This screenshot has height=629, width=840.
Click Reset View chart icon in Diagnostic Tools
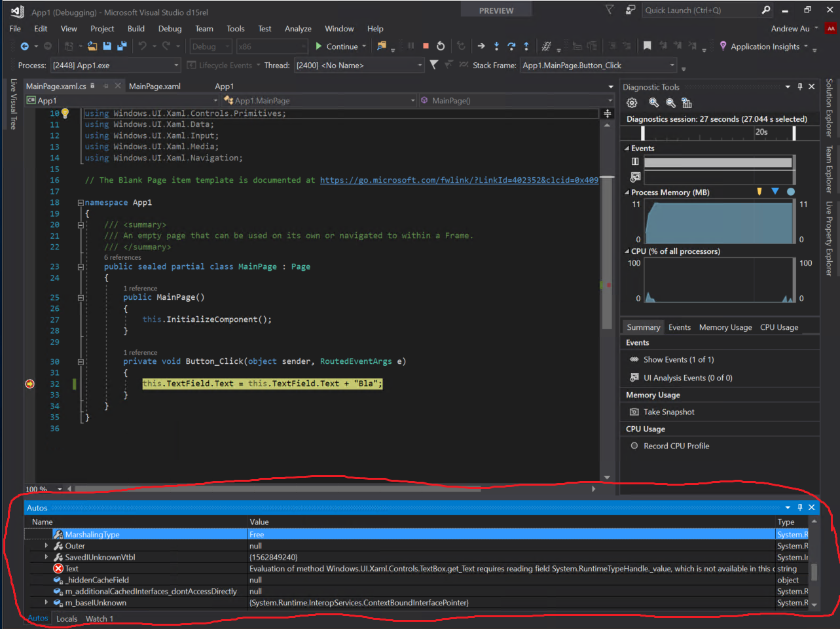(687, 103)
